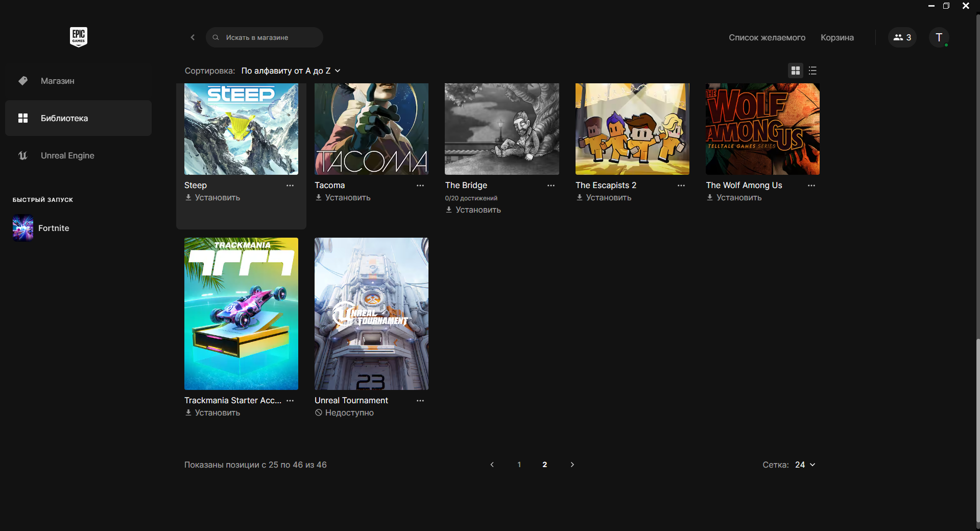Screen dimensions: 980x531
Task: Open the Unreal Engine section
Action: [x=78, y=155]
